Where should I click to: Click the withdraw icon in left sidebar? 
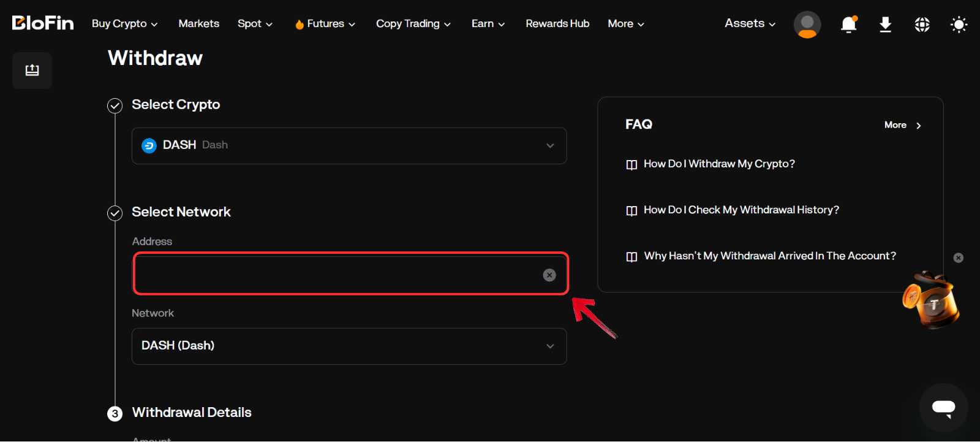pos(32,71)
